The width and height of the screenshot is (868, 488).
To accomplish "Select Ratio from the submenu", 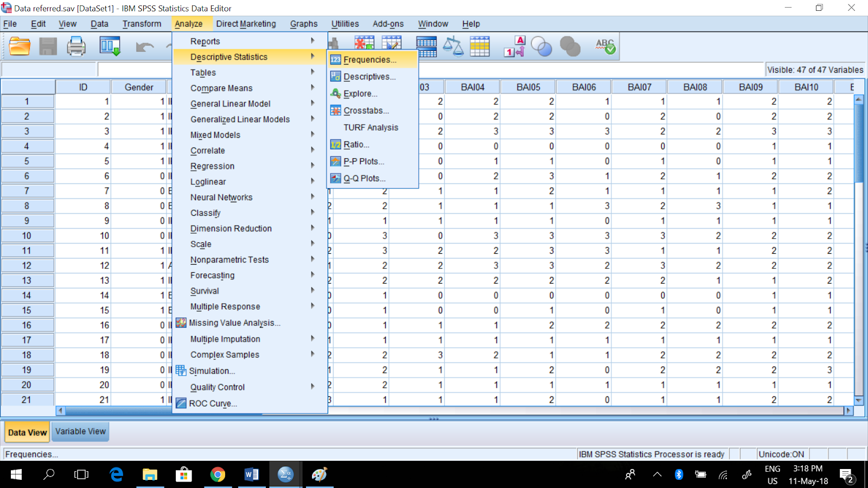I will click(372, 144).
